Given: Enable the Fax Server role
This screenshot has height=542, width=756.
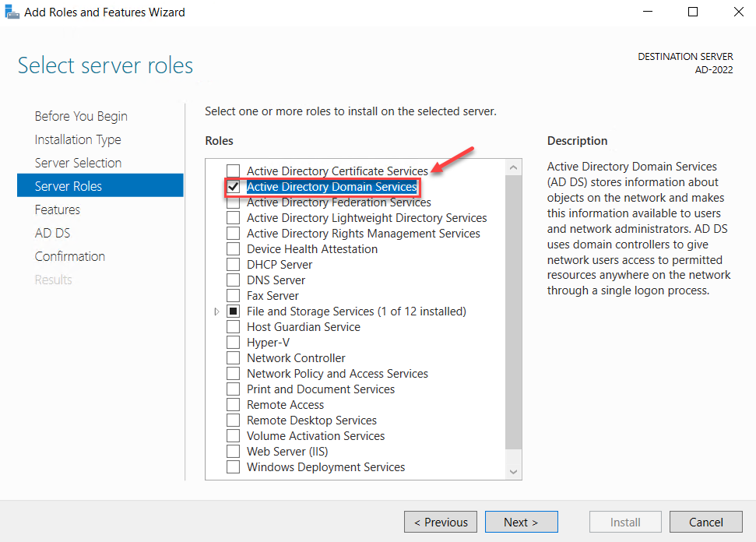Looking at the screenshot, I should coord(232,295).
